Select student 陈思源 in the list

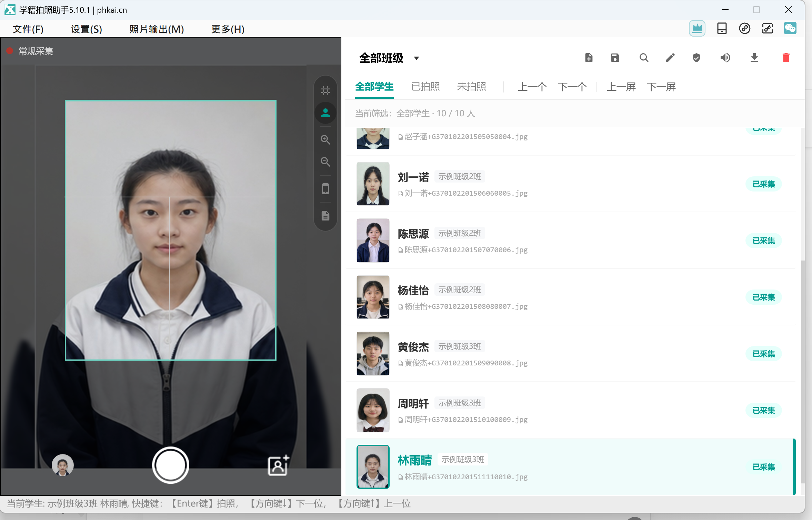click(570, 241)
